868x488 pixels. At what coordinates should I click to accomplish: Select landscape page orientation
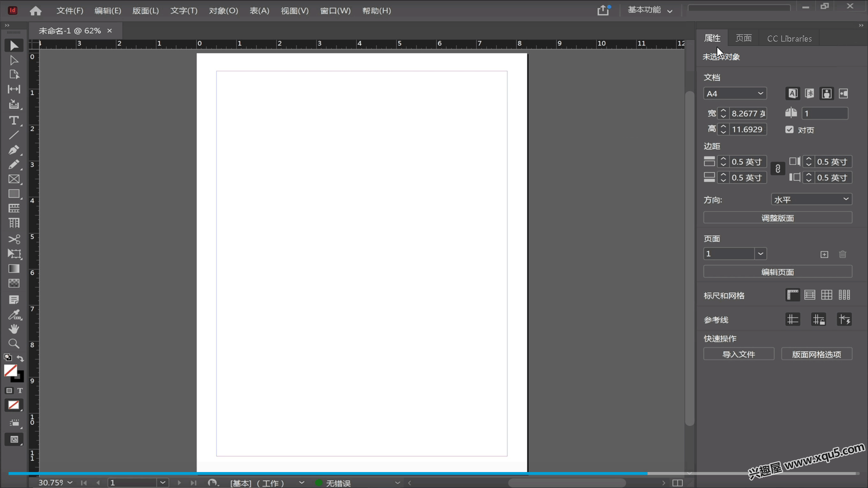(x=843, y=93)
